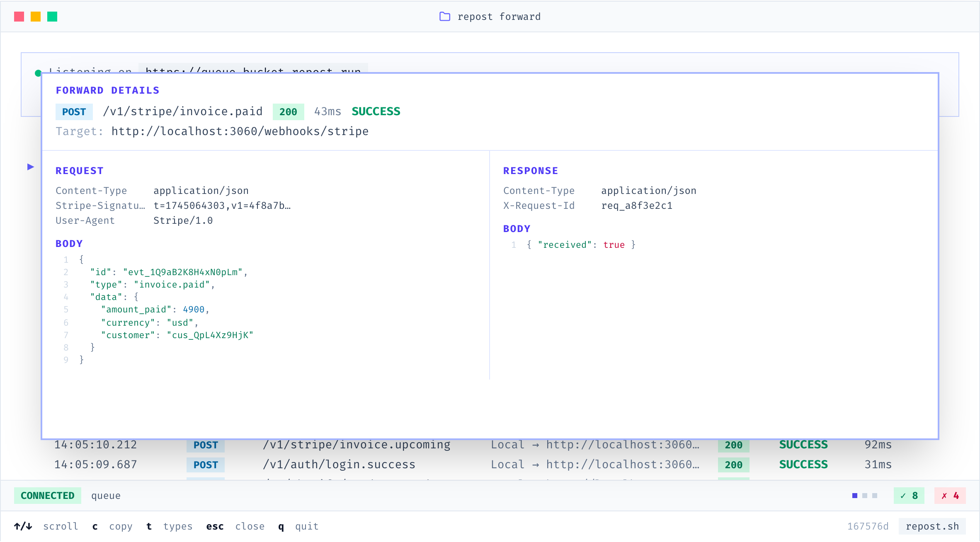Click the /v1/stripe/invoice.paid path
This screenshot has width=980, height=542.
[x=183, y=111]
